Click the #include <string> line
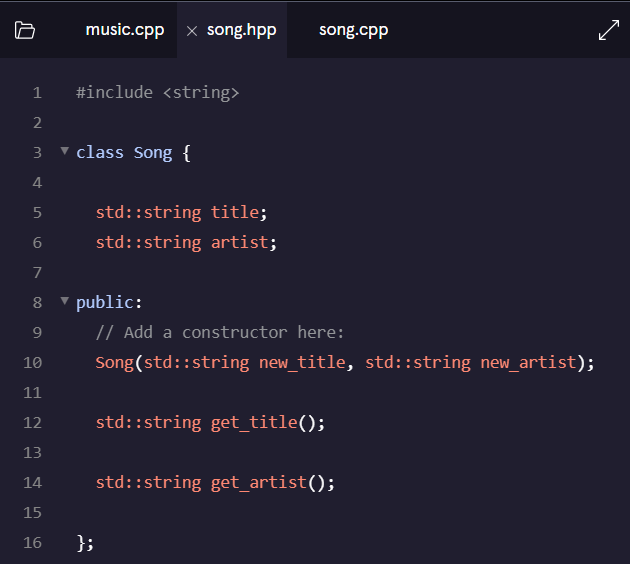Screen dimensions: 630x564 [158, 92]
